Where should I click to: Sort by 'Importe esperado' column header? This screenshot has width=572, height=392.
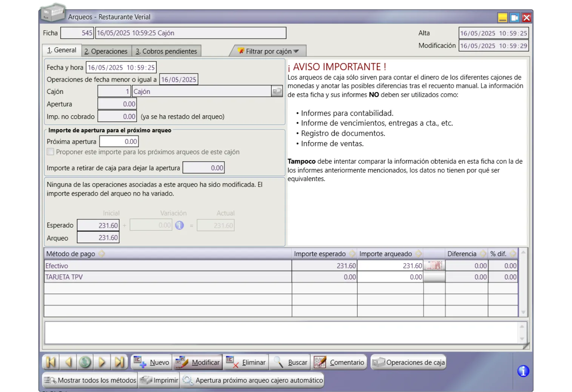[320, 254]
